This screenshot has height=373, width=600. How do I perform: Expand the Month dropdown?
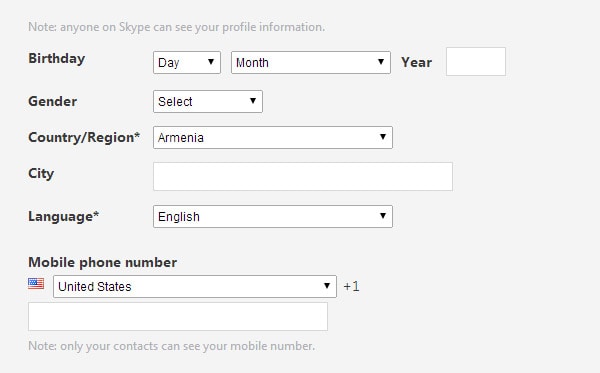click(x=311, y=62)
